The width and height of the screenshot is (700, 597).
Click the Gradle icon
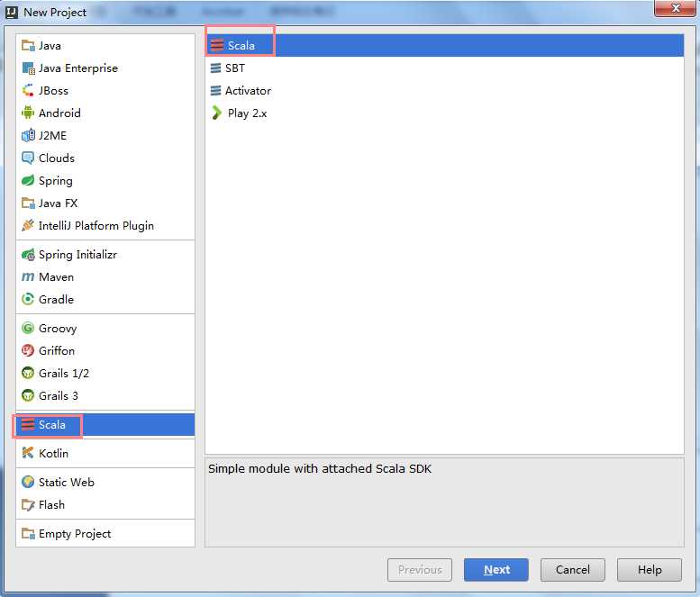click(28, 299)
